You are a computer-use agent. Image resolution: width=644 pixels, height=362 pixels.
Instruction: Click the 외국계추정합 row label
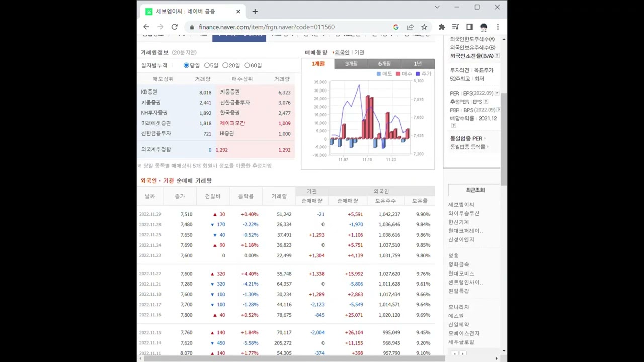click(156, 149)
